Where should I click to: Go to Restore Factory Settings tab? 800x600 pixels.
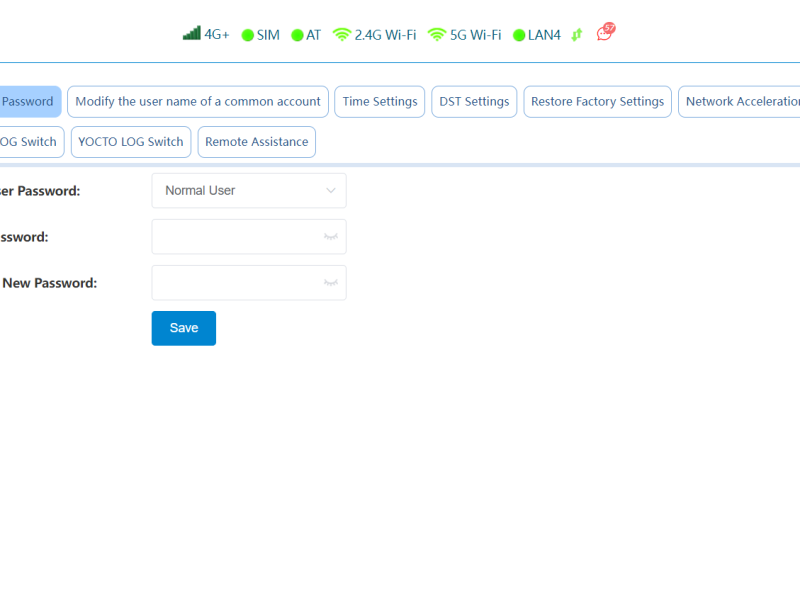[597, 102]
